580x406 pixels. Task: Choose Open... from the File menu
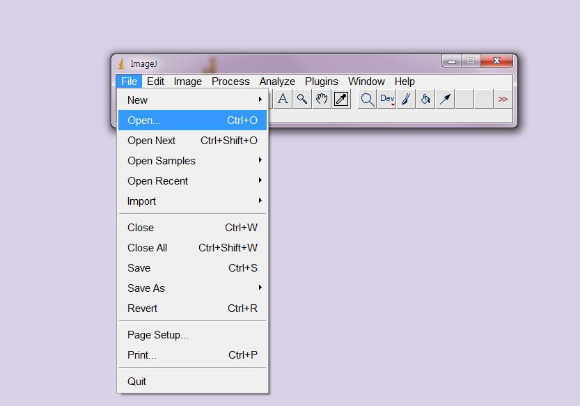tap(192, 120)
